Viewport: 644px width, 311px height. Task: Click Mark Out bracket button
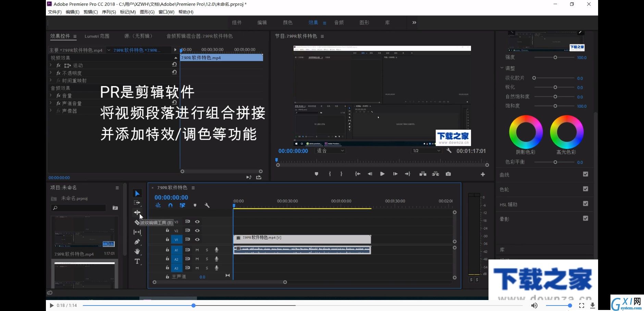tap(341, 174)
